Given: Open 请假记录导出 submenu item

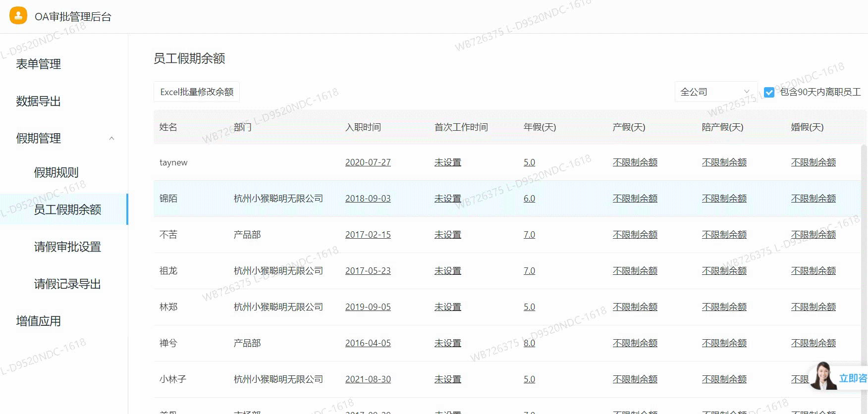Looking at the screenshot, I should click(67, 284).
